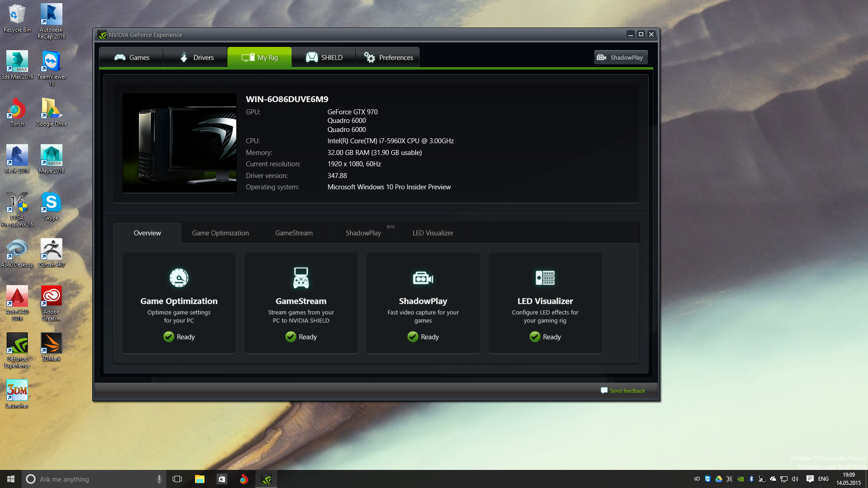Screen dimensions: 868x488
Task: Open File Explorer from the taskbar
Action: point(199,479)
